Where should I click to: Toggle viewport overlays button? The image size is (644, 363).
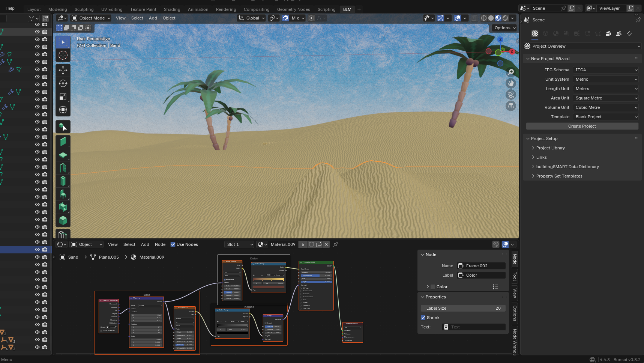click(458, 18)
